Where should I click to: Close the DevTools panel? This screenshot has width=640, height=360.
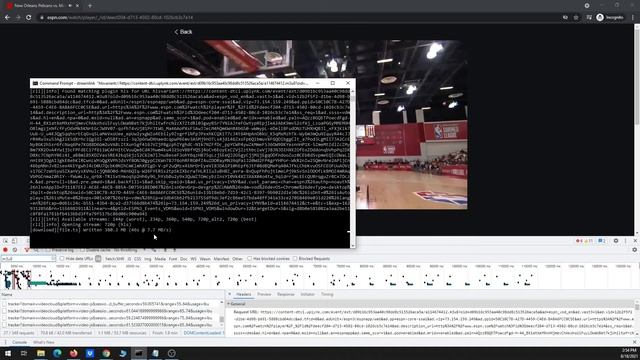click(x=635, y=241)
